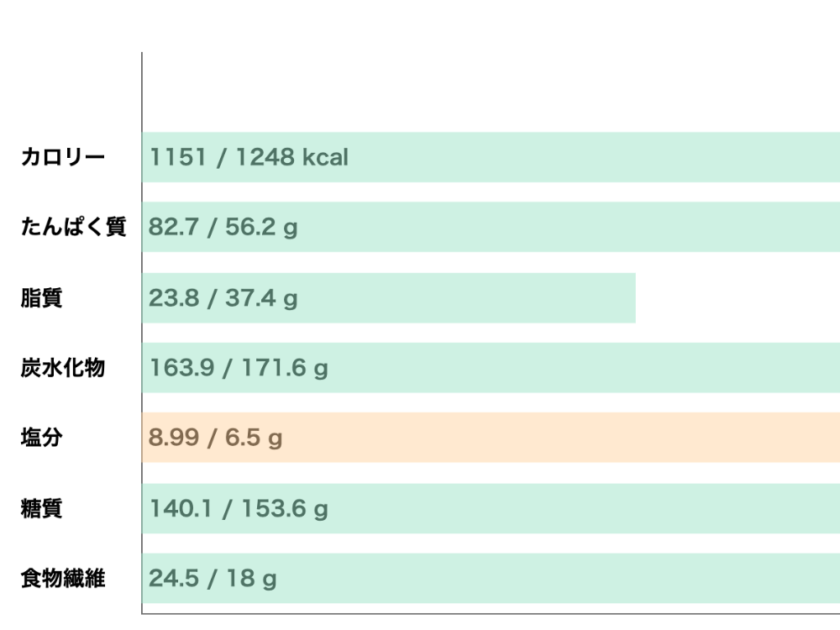Click the 6.5 g salt target text
840x630 pixels.
pyautogui.click(x=254, y=438)
